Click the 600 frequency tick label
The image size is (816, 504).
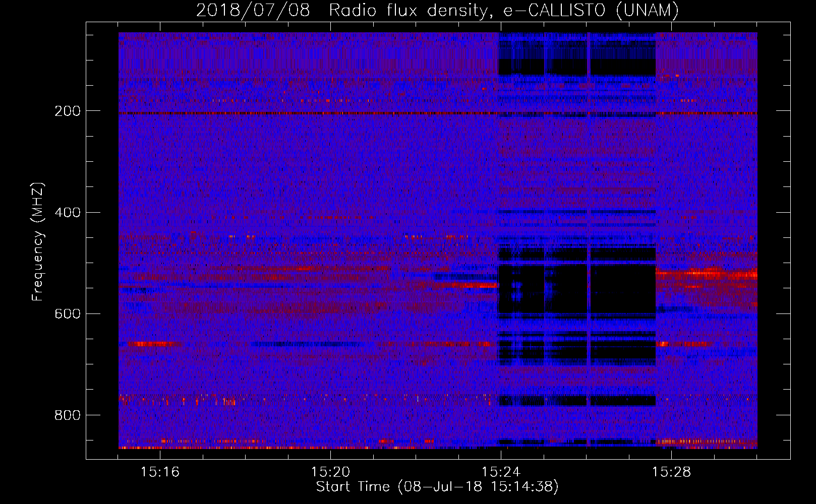[67, 313]
